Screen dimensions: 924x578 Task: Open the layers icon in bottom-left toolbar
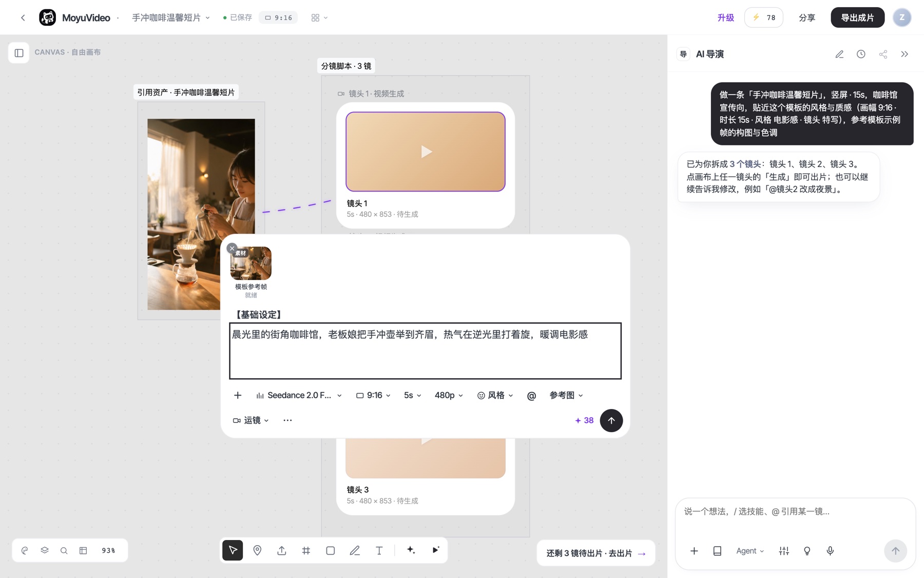point(45,550)
